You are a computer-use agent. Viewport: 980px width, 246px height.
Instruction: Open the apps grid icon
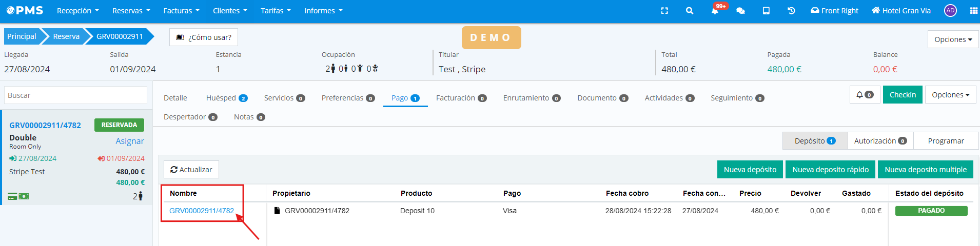(x=973, y=11)
